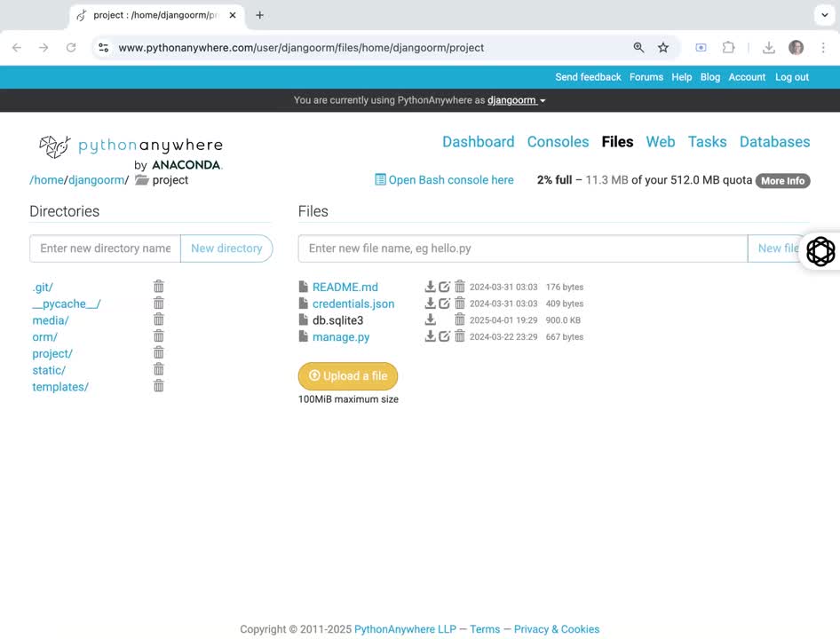Open the media/ directory
Viewport: 840px width, 639px height.
[51, 320]
